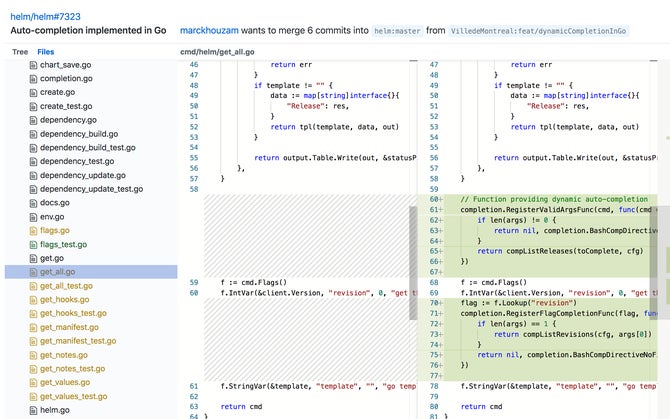Open get_all_test.go in the file list
This screenshot has width=670, height=419.
(x=66, y=286)
